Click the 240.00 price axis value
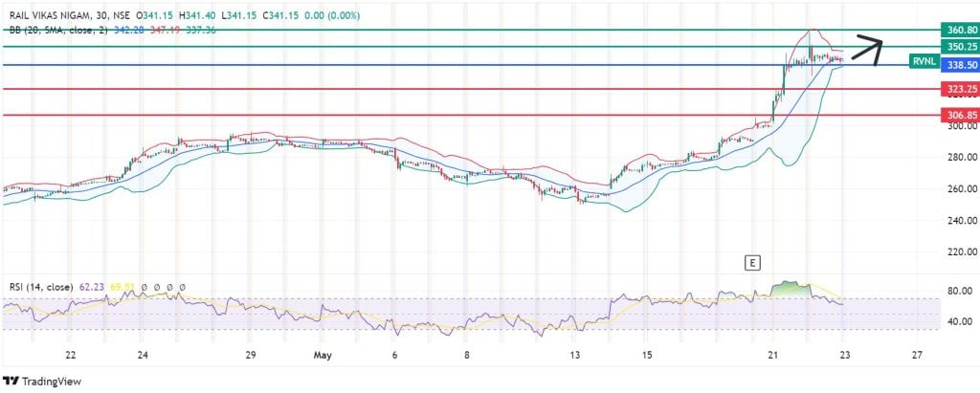The image size is (980, 393). click(961, 221)
